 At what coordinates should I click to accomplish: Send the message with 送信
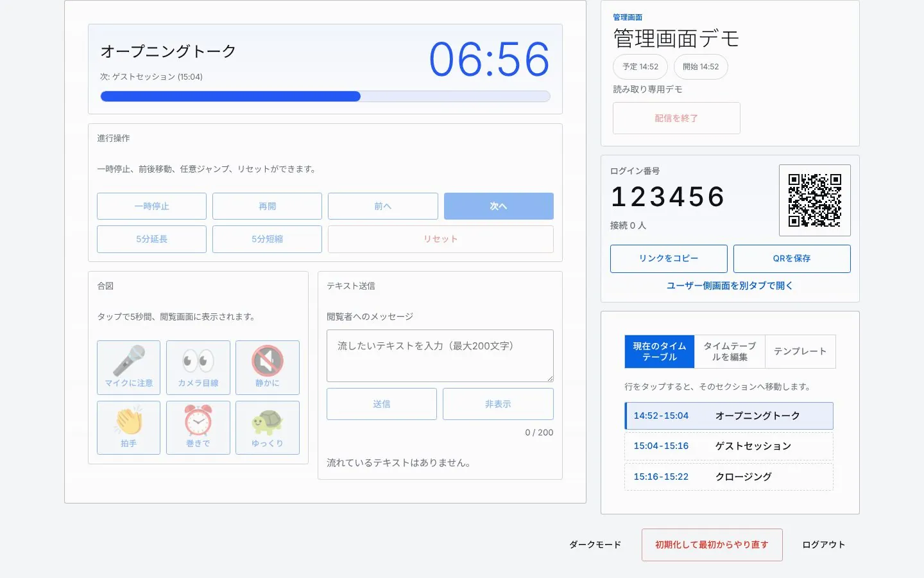click(382, 404)
